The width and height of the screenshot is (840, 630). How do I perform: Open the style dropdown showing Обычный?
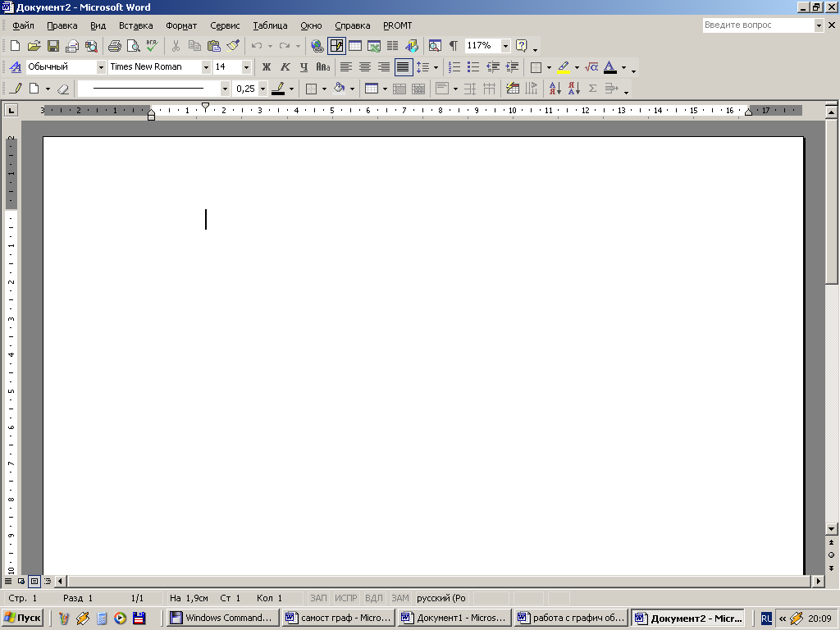coord(101,67)
